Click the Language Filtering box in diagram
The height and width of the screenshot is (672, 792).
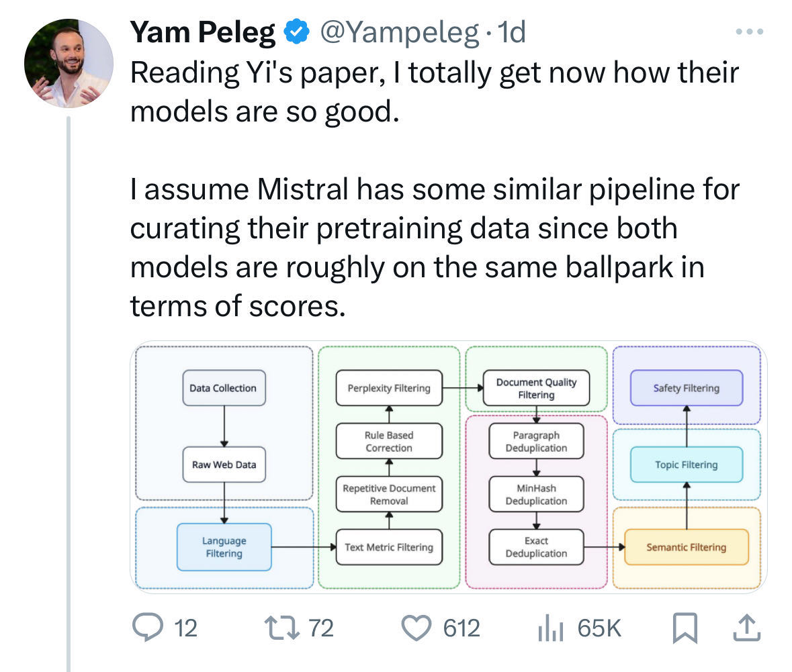pyautogui.click(x=224, y=546)
